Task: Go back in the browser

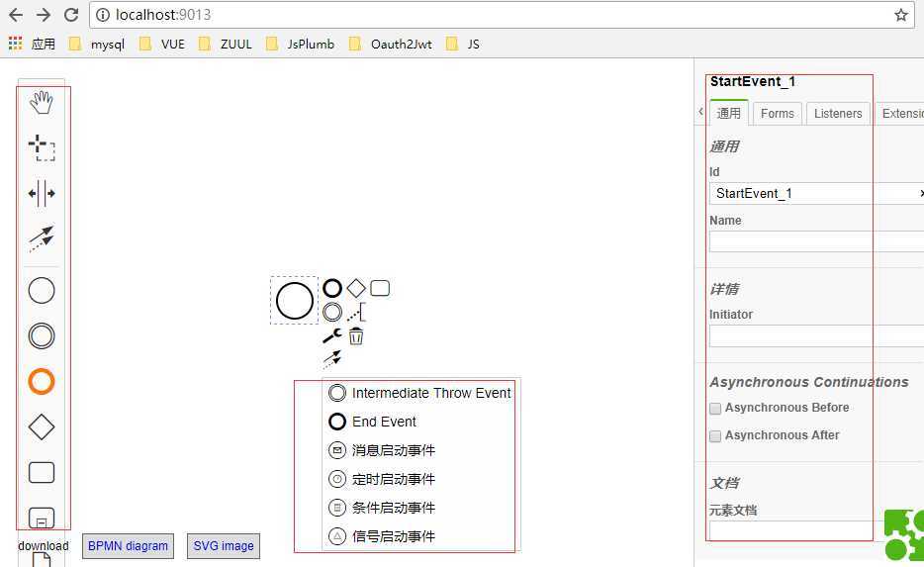Action: pos(16,15)
